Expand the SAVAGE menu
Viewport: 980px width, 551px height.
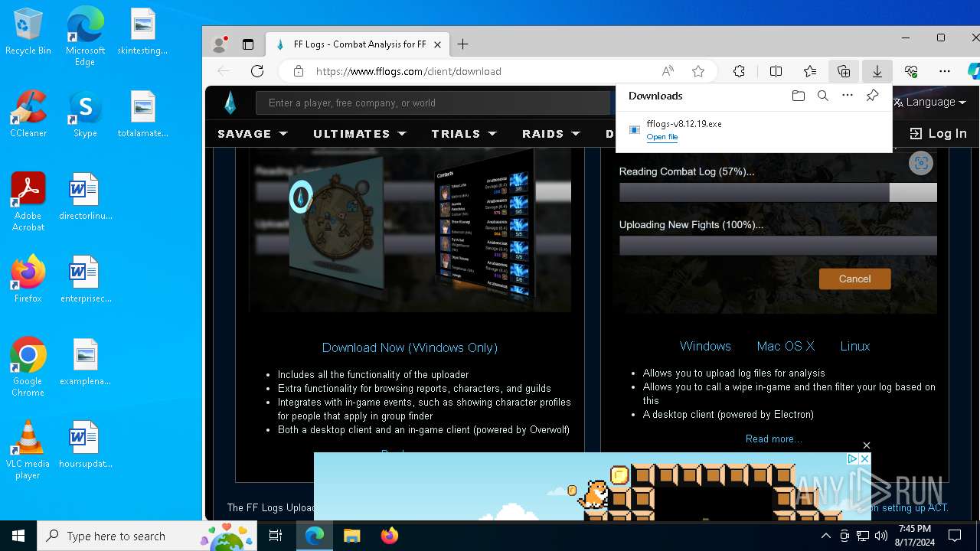tap(253, 133)
